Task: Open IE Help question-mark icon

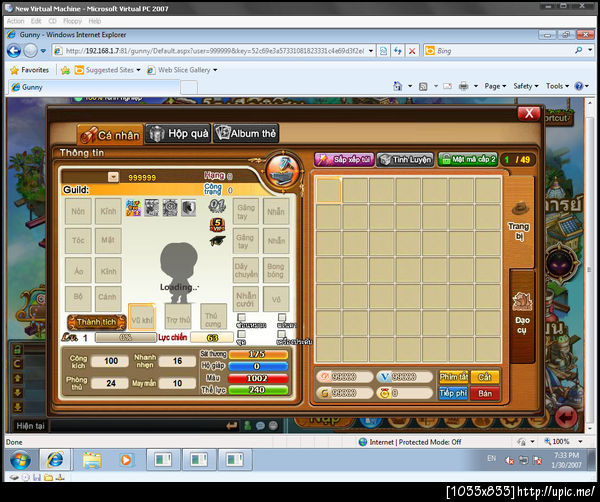Action: pyautogui.click(x=579, y=86)
